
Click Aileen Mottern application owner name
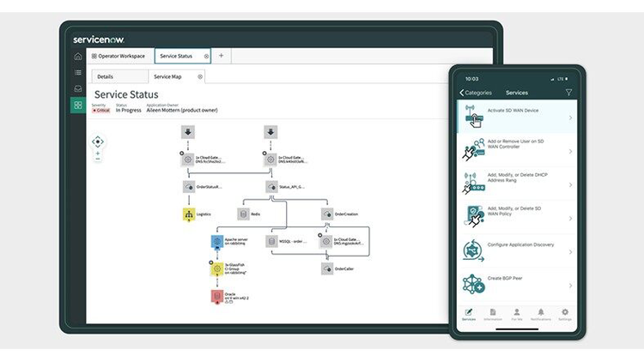tap(182, 111)
